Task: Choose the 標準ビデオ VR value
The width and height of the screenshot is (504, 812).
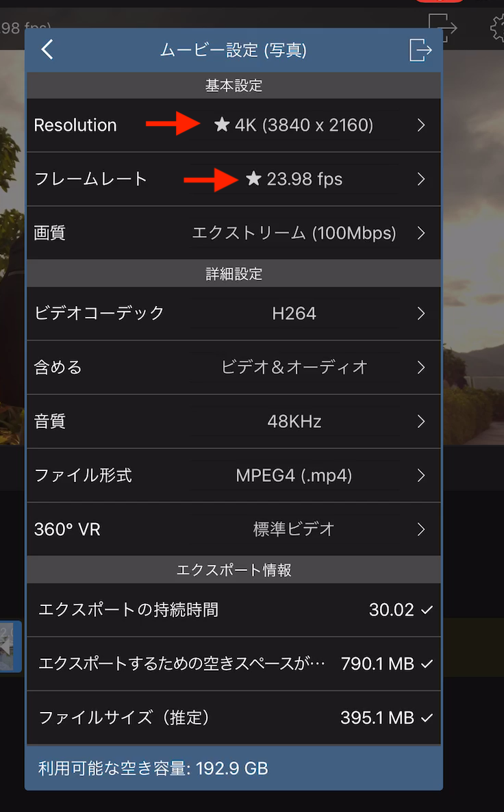Action: click(x=294, y=529)
